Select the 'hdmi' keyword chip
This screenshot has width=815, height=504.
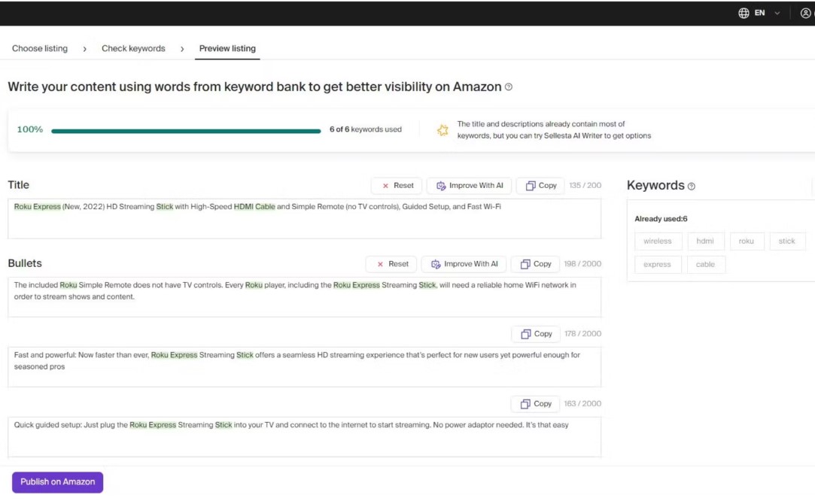point(705,241)
